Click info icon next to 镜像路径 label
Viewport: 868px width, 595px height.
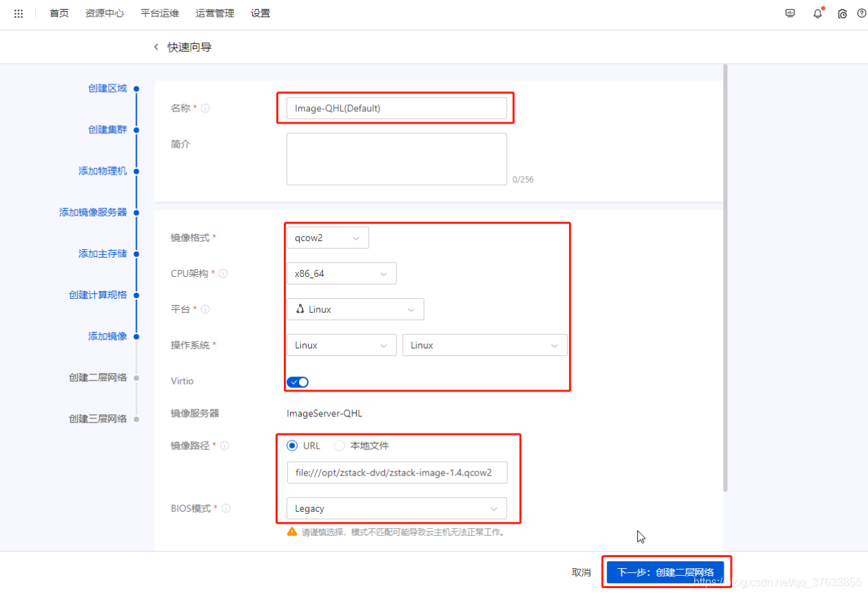225,446
